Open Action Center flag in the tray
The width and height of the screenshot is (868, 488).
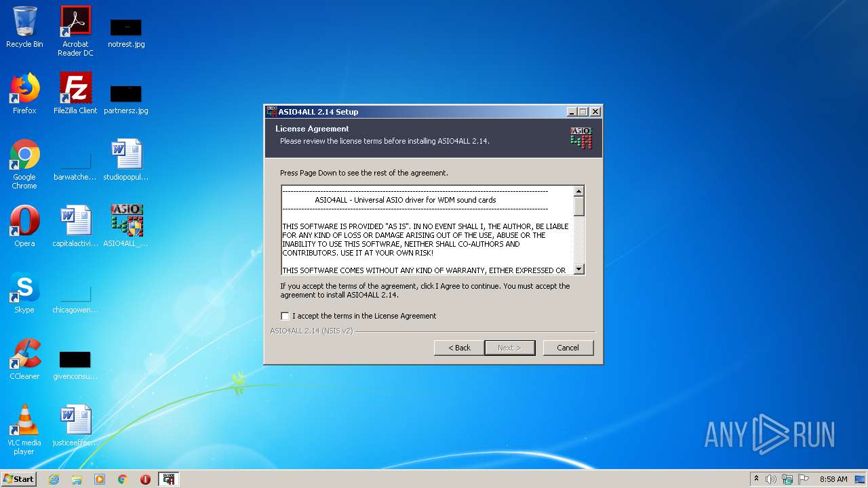804,479
